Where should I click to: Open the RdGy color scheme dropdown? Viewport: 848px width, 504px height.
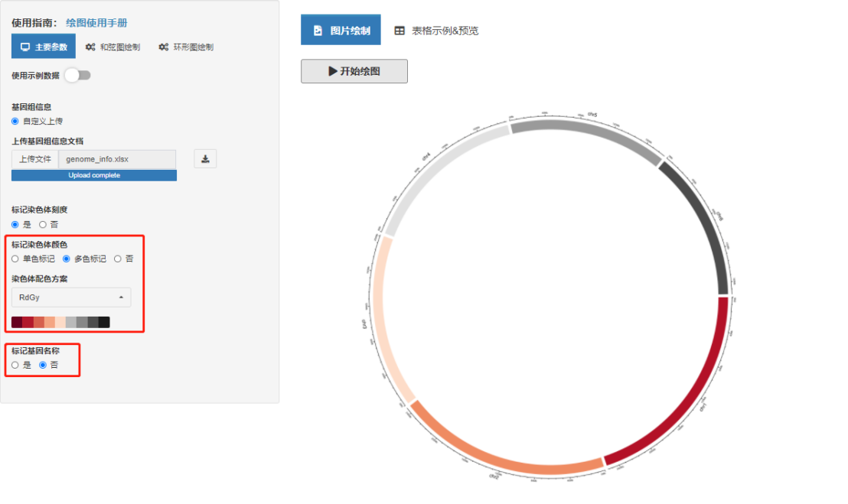point(70,298)
